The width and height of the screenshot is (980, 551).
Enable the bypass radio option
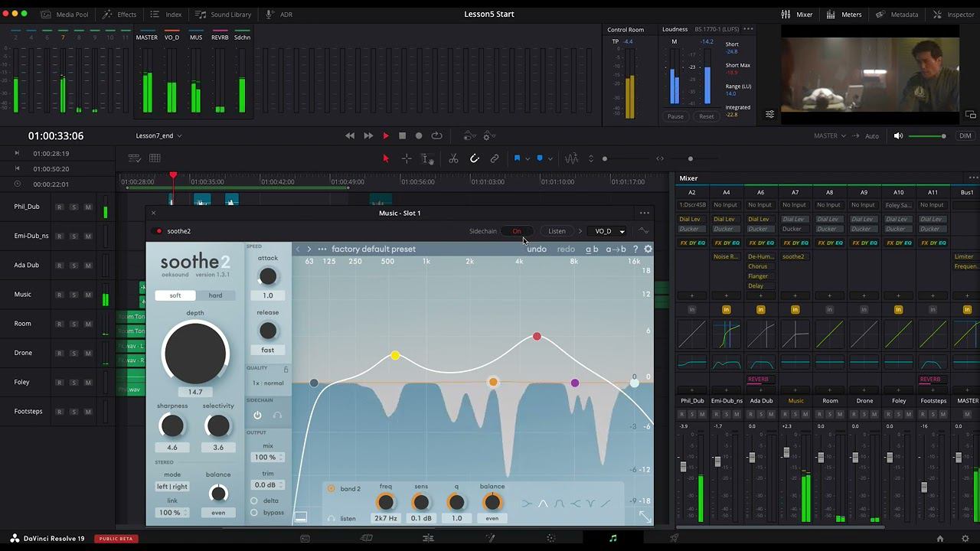pyautogui.click(x=254, y=513)
